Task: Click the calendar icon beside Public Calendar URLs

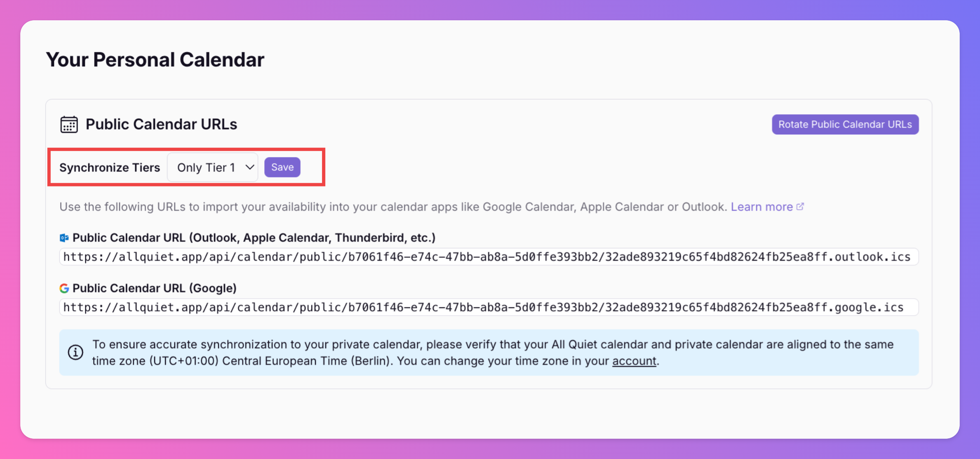Action: coord(69,125)
